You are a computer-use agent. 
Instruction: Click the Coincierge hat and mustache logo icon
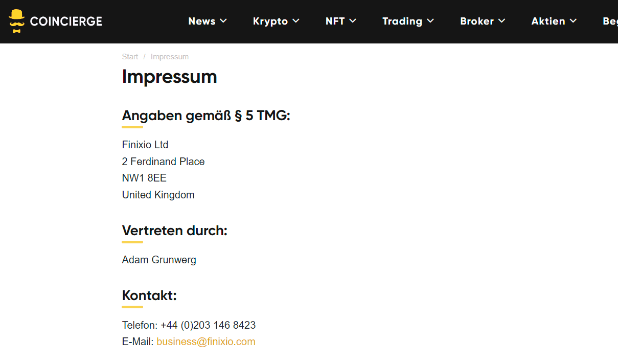tap(17, 21)
